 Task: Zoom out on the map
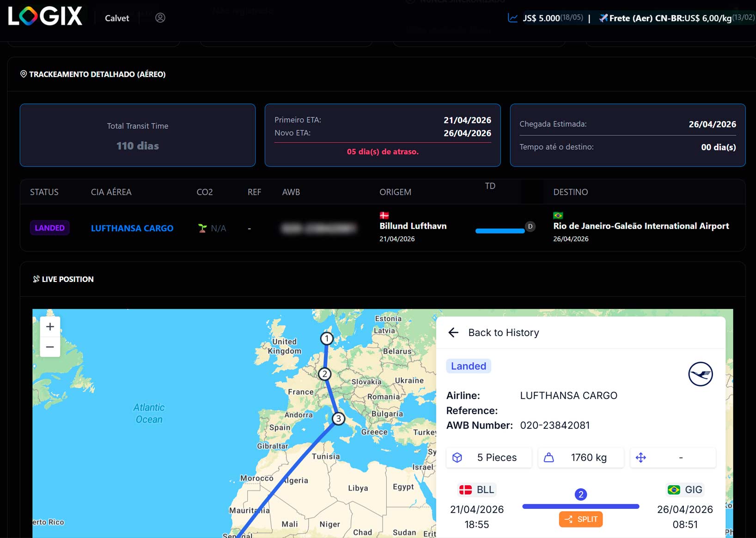50,347
